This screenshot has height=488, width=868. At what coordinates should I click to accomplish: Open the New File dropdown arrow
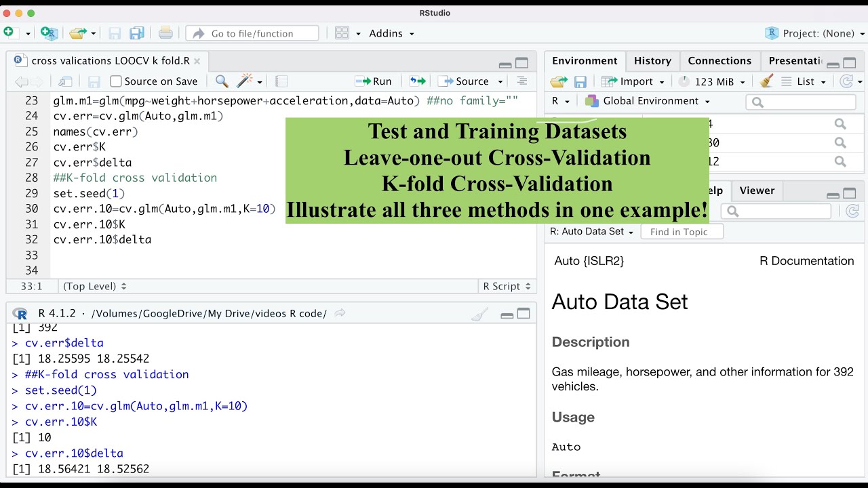click(28, 33)
